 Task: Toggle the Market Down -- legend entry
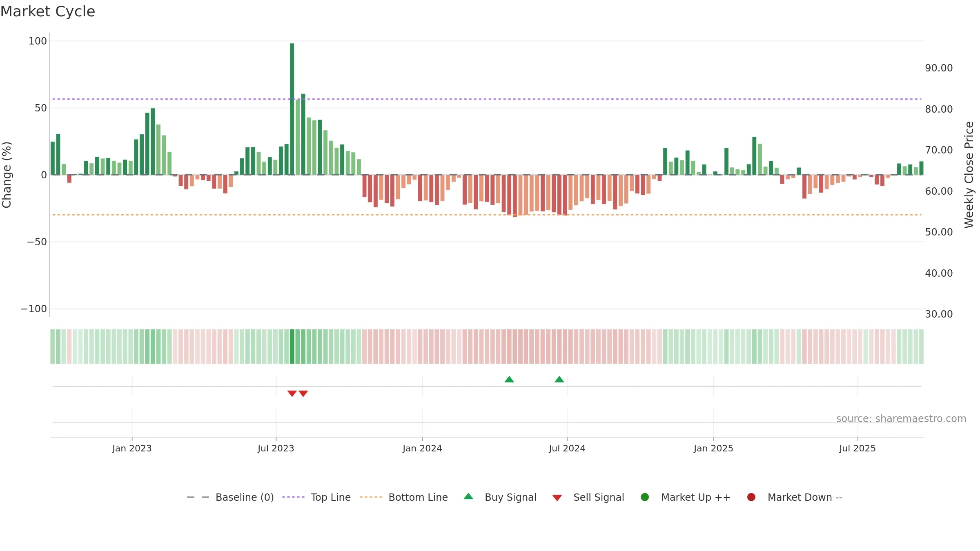pyautogui.click(x=795, y=497)
